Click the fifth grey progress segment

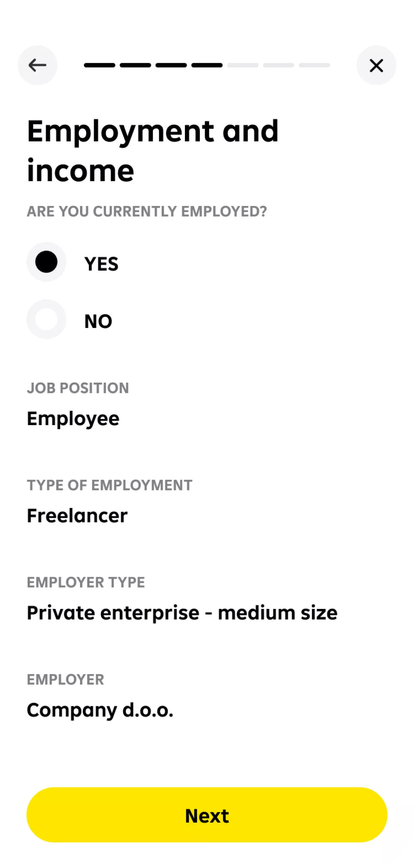[243, 65]
